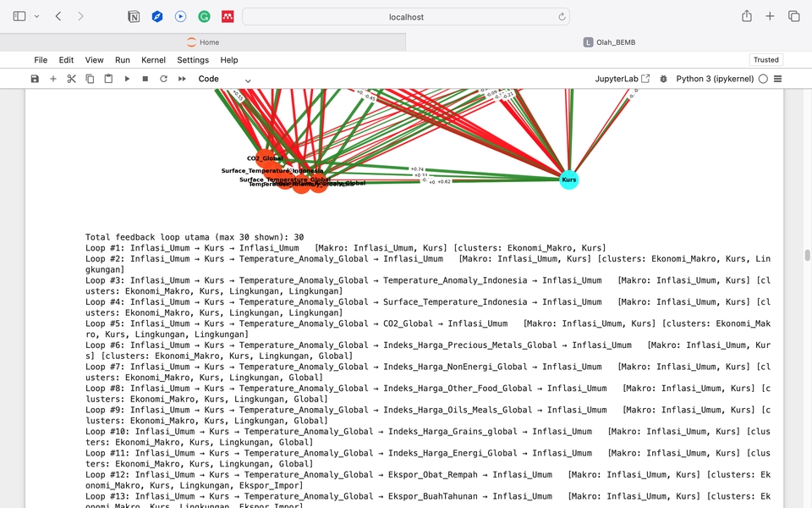Select the Python 3 (ipykernel) kernel
This screenshot has height=508, width=812.
pos(714,79)
